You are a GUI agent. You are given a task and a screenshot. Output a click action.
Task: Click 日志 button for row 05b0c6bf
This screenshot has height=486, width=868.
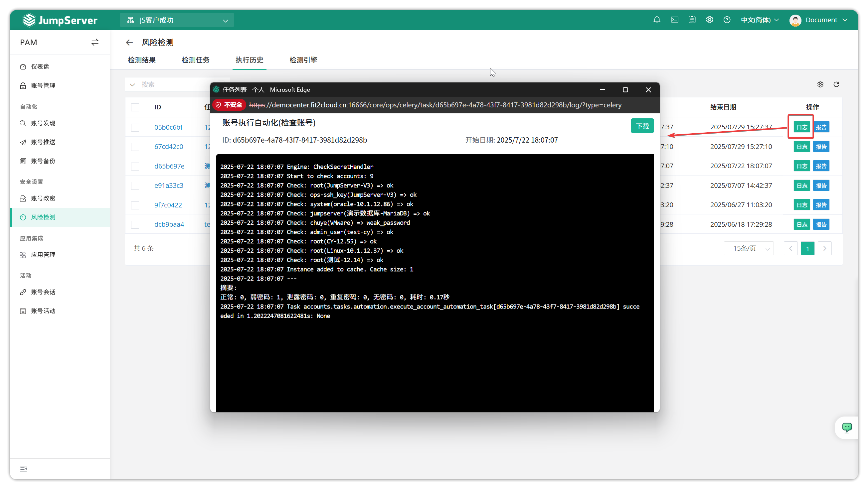(801, 127)
